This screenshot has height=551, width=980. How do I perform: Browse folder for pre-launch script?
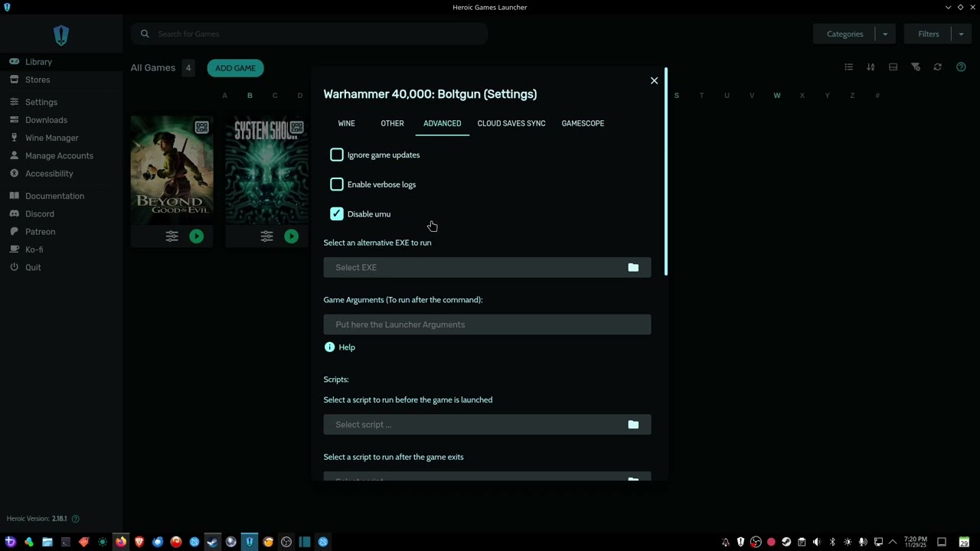point(633,425)
